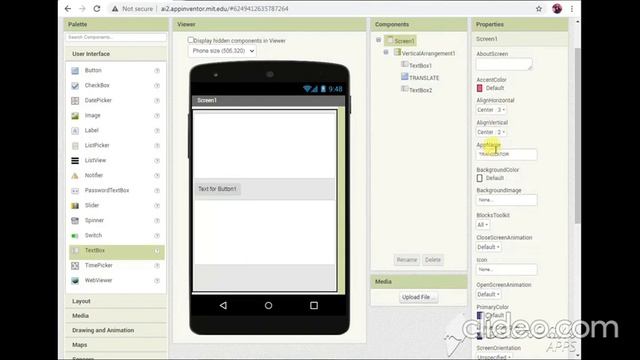Enable Display hidden components in Viewer

point(191,40)
